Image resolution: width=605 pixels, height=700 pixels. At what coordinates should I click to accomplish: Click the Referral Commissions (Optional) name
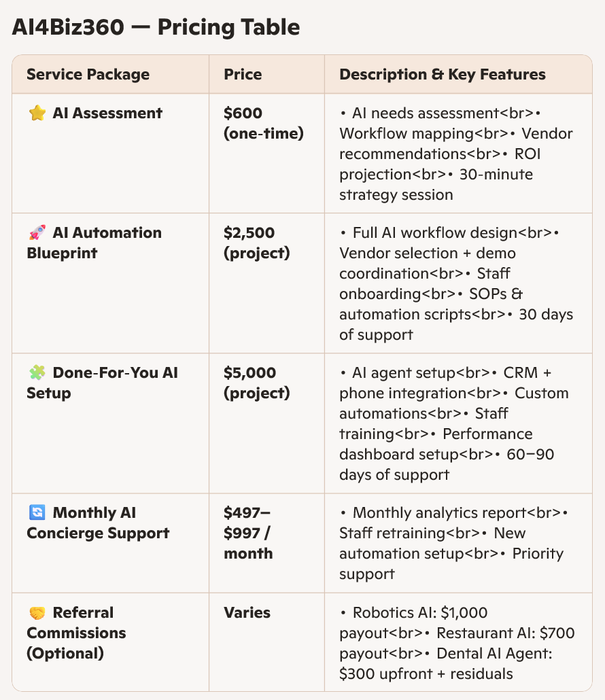tap(76, 633)
